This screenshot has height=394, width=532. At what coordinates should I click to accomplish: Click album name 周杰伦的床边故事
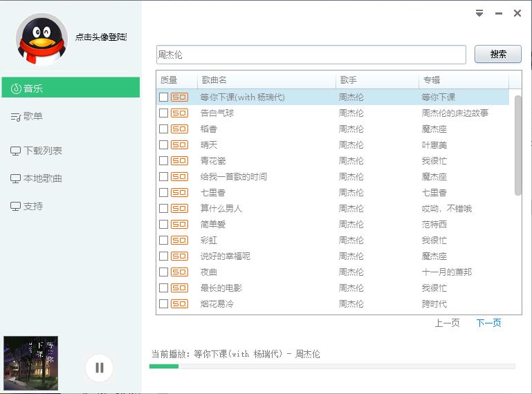pyautogui.click(x=455, y=113)
